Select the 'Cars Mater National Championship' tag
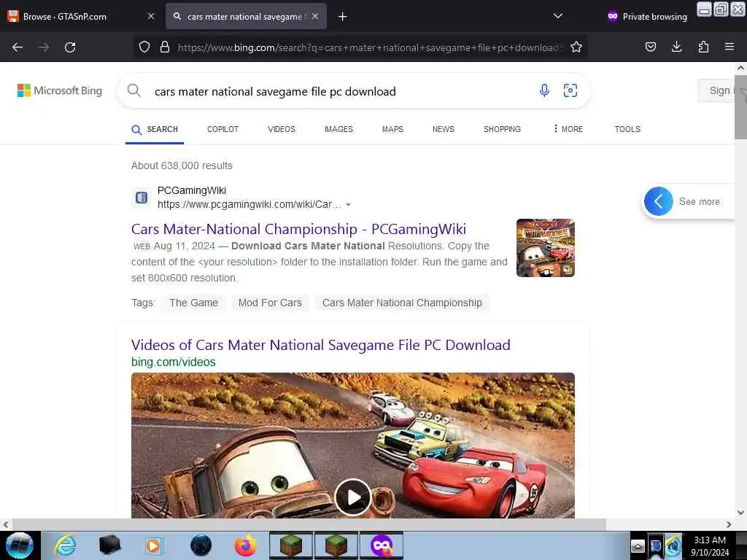This screenshot has height=560, width=747. [x=402, y=303]
